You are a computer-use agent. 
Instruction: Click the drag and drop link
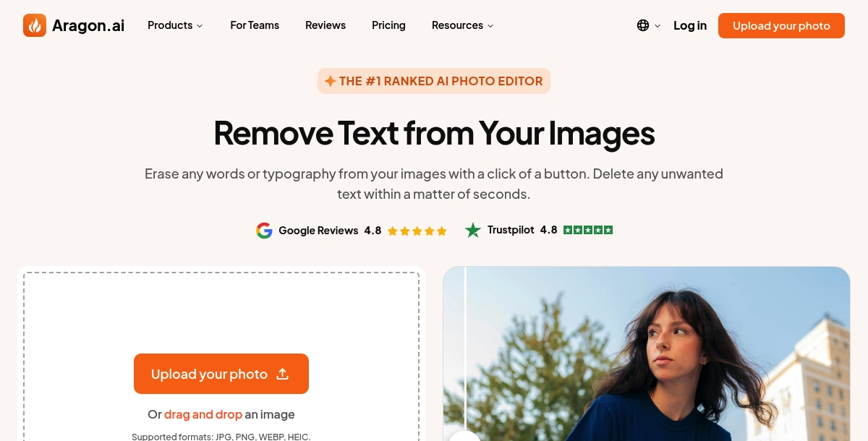pyautogui.click(x=203, y=414)
